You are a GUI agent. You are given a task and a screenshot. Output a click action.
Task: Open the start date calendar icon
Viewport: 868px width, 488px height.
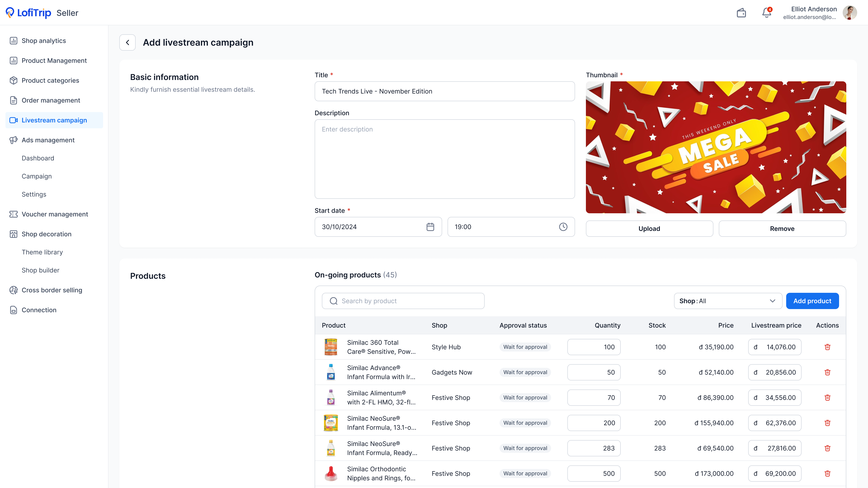click(x=430, y=227)
